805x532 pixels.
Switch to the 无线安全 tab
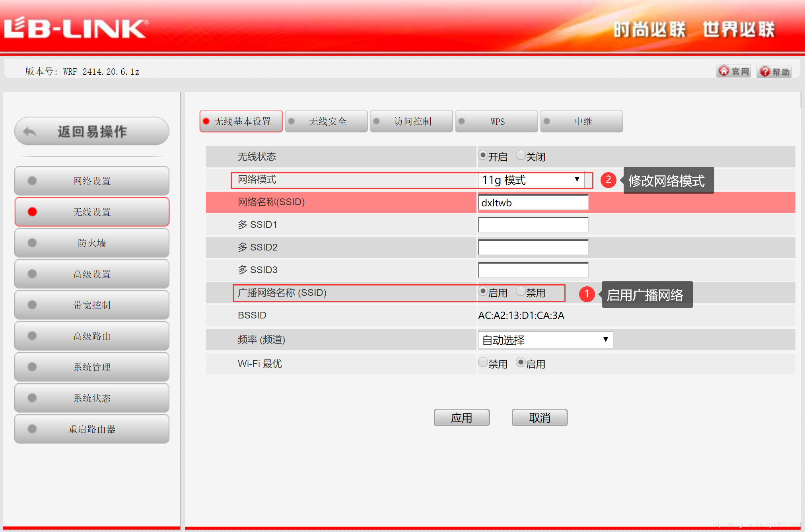pos(327,121)
